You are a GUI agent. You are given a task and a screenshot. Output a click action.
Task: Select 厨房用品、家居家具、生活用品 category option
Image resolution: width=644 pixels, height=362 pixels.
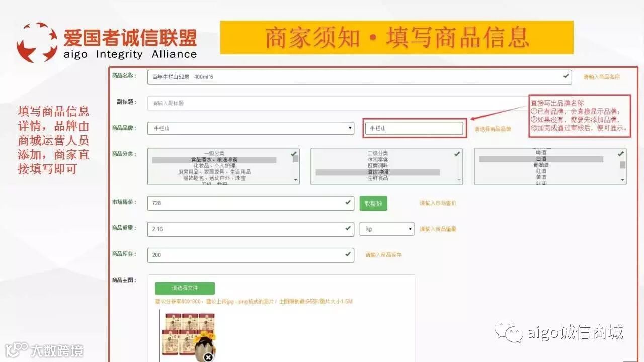[214, 172]
